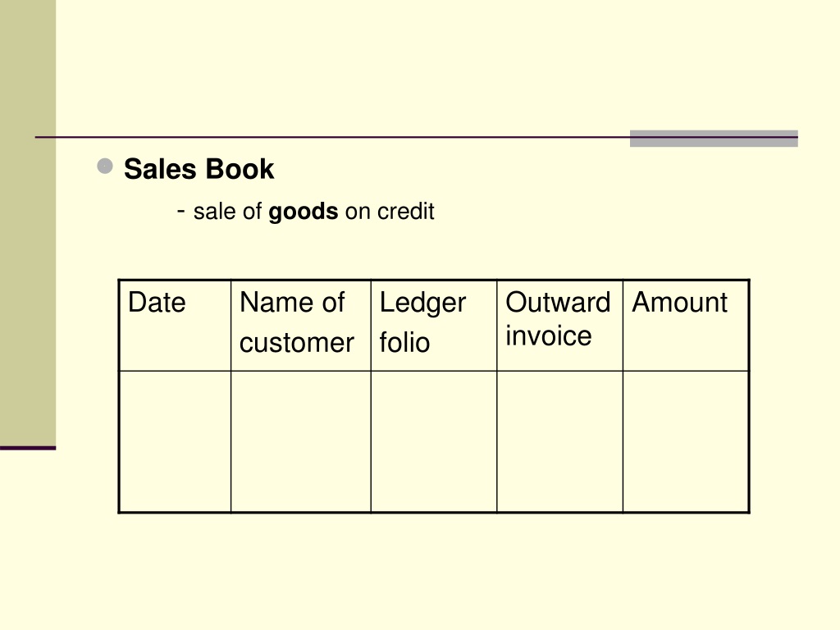
Task: Click the dash before 'sale of'
Action: coord(180,211)
